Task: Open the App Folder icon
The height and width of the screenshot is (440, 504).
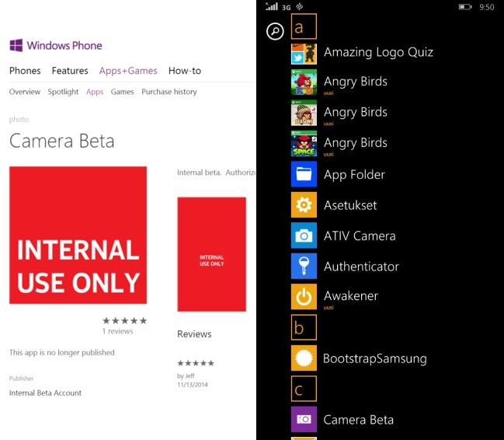Action: 304,174
